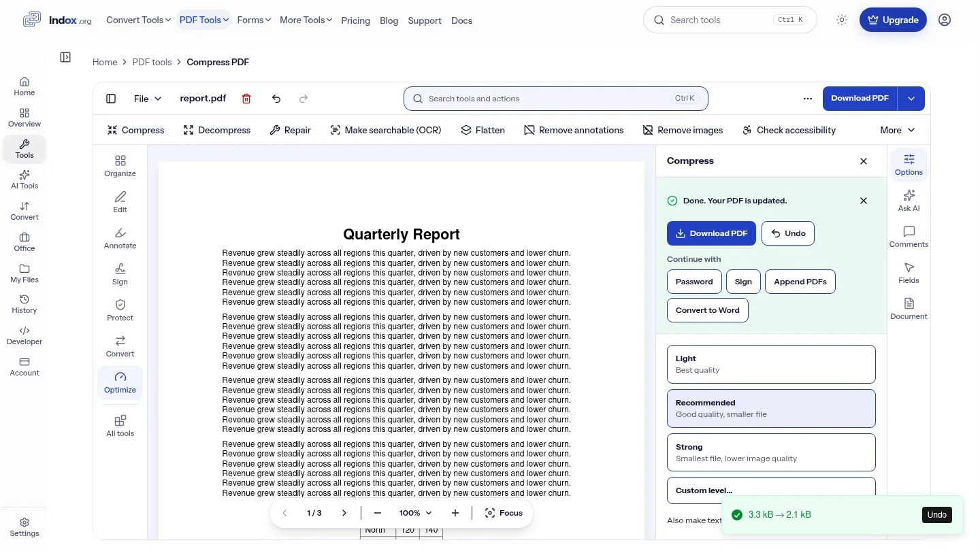The width and height of the screenshot is (980, 551).
Task: Expand the Convert Tools menu
Action: click(139, 20)
